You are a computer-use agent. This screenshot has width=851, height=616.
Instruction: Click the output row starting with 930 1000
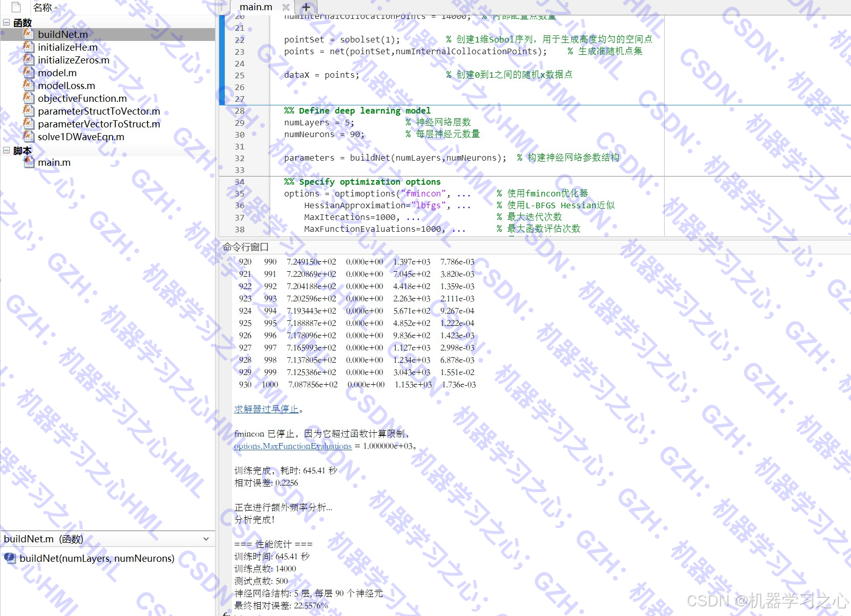pyautogui.click(x=357, y=384)
